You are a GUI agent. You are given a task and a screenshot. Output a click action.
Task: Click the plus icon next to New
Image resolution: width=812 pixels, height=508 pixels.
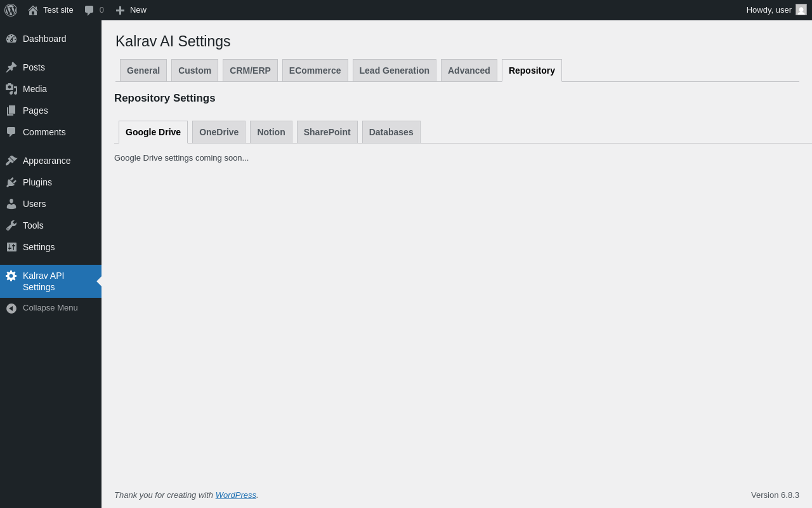[x=120, y=10]
